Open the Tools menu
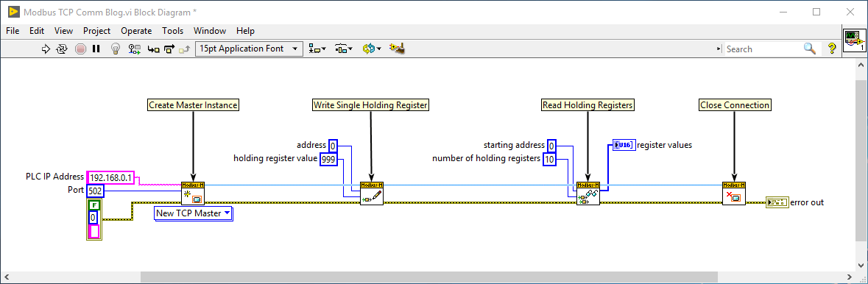 pyautogui.click(x=173, y=31)
